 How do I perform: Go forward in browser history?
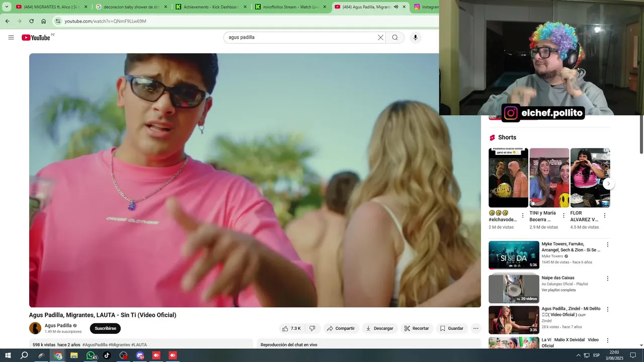point(19,21)
